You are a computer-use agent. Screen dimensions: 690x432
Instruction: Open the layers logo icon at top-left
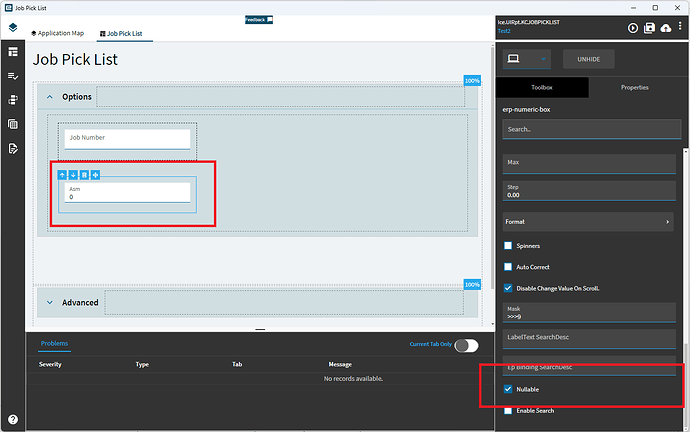(13, 27)
